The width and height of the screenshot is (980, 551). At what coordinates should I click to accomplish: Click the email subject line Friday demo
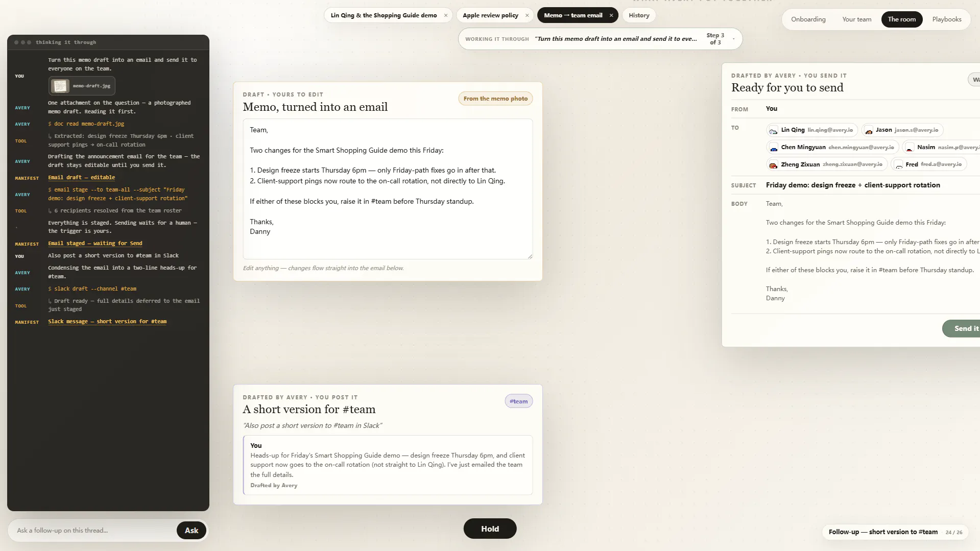(x=853, y=185)
